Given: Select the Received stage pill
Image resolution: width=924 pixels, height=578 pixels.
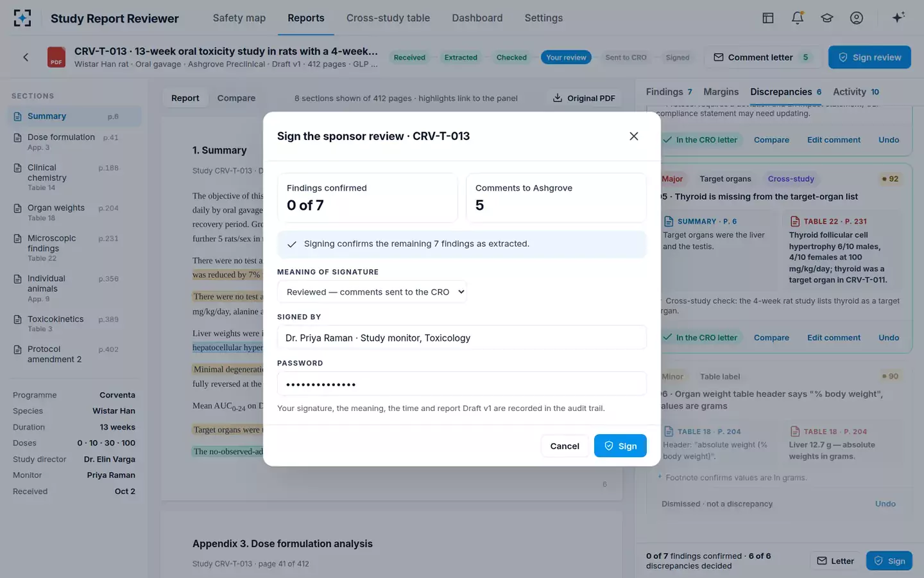Looking at the screenshot, I should [409, 57].
